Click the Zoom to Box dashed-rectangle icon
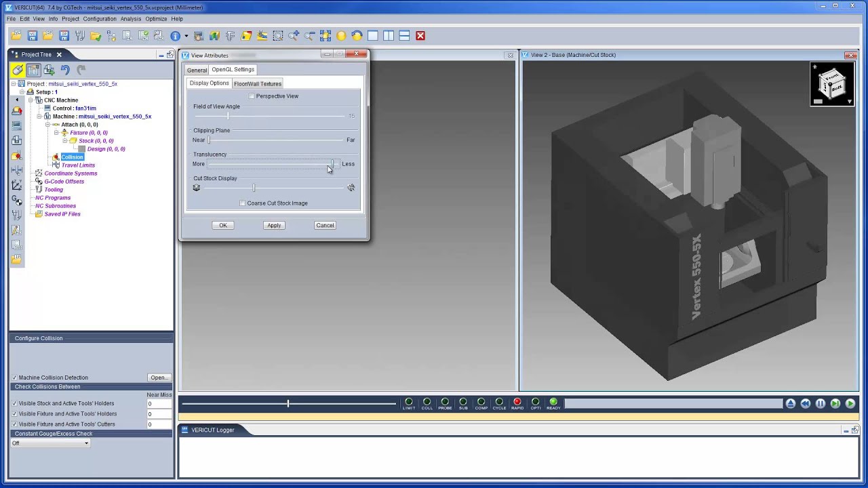Viewport: 868px width, 488px height. tap(278, 36)
